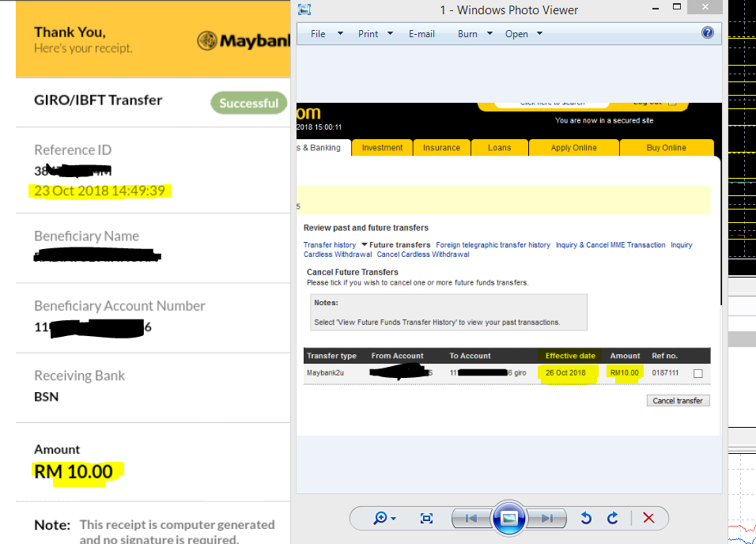The width and height of the screenshot is (756, 544).
Task: Delete photo with red X icon
Action: point(648,519)
